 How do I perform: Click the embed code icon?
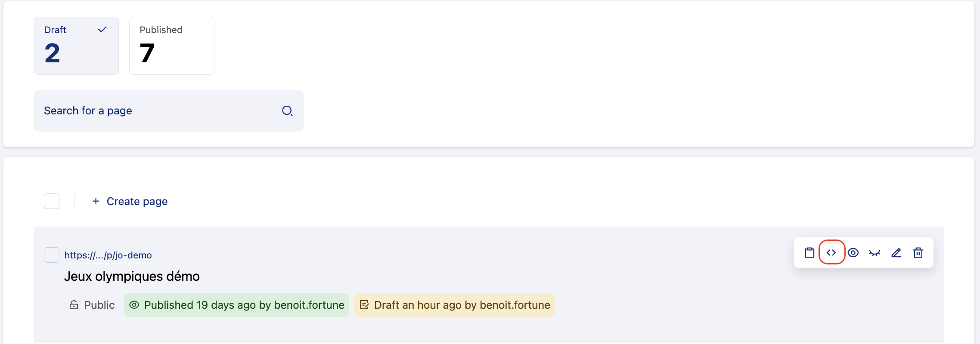coord(831,253)
